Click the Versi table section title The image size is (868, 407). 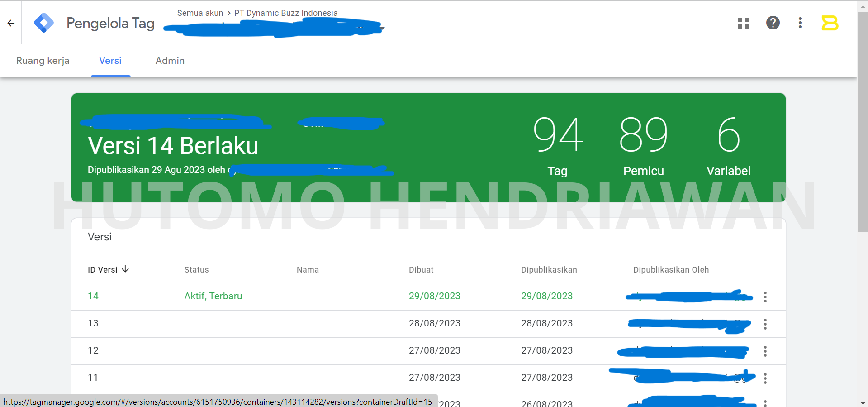click(100, 237)
